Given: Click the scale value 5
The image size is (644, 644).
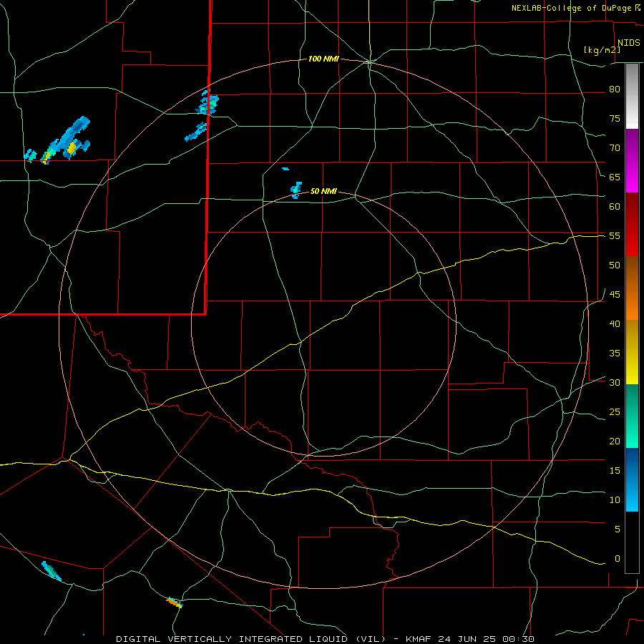Looking at the screenshot, I should [x=617, y=529].
